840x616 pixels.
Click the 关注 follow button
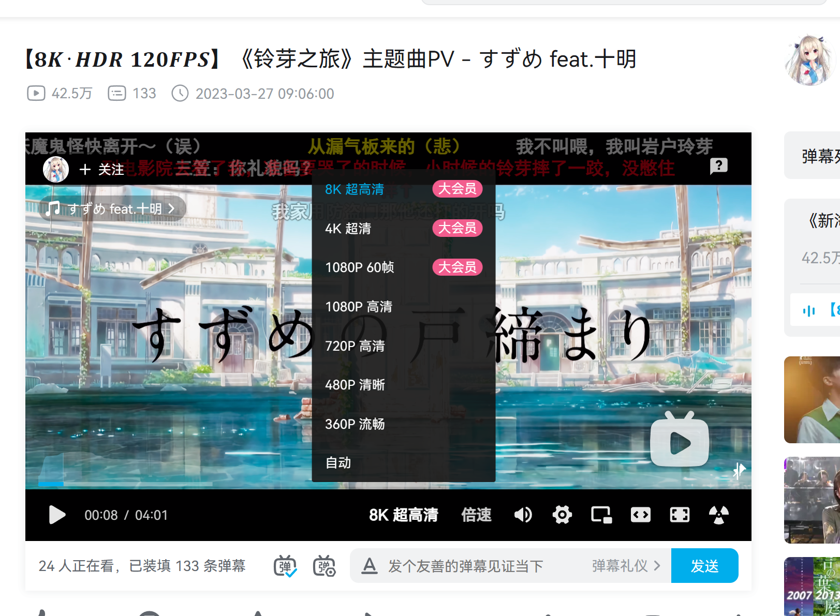coord(102,169)
